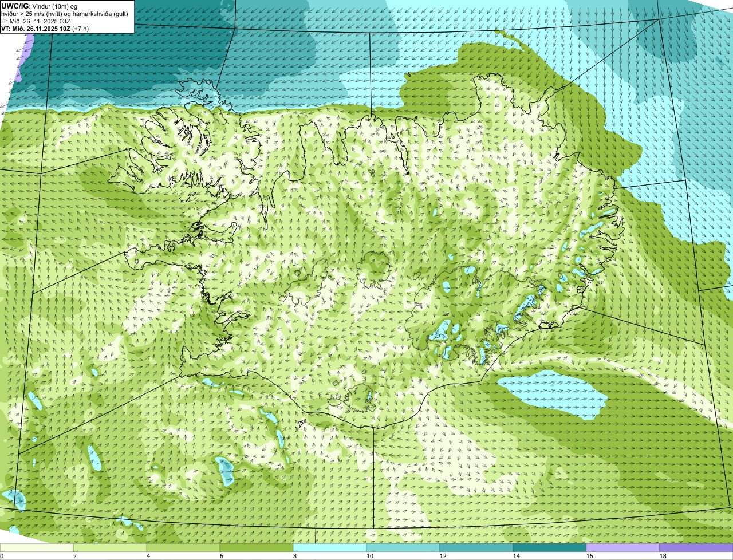This screenshot has height=560, width=733.
Task: Click the lavender 16–18 m/s legend swatch
Action: coord(623,547)
